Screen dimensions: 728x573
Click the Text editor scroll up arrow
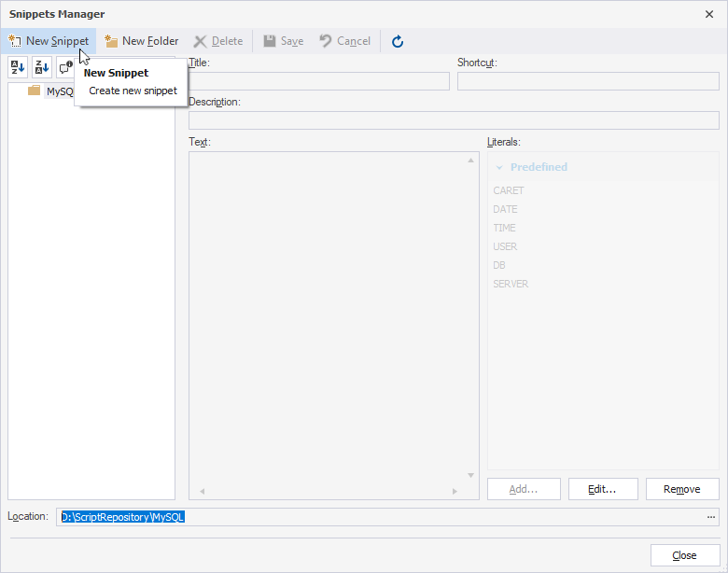[470, 161]
